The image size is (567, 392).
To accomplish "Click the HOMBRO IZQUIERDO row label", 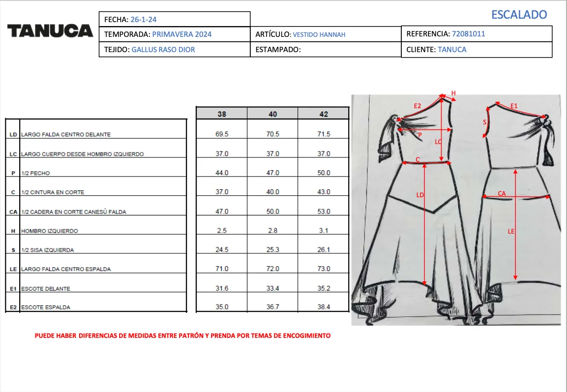I will (x=50, y=231).
